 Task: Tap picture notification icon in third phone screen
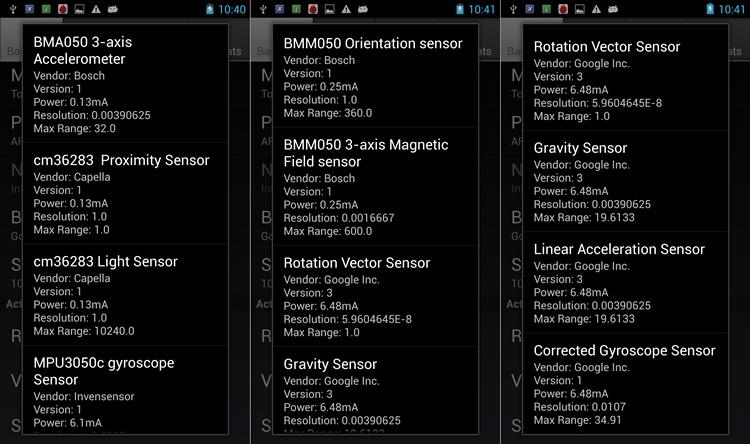[580, 9]
